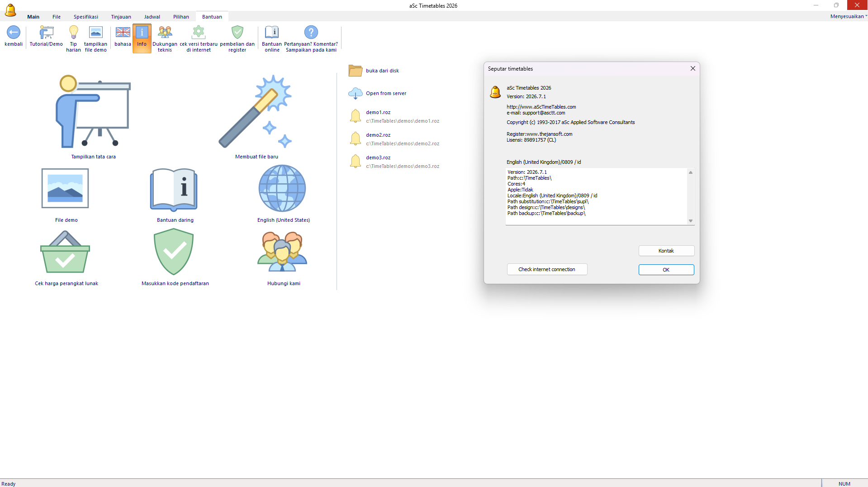Click the c:\TimeTables\demos\demo3.roz path
868x487 pixels.
(403, 166)
